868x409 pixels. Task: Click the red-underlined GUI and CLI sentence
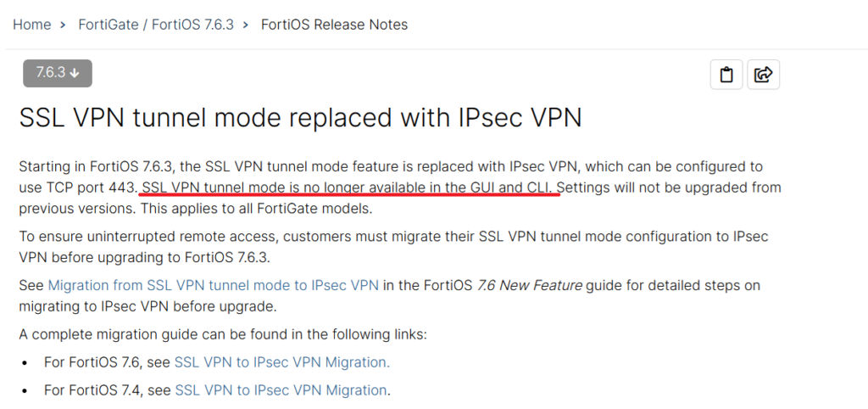[348, 187]
